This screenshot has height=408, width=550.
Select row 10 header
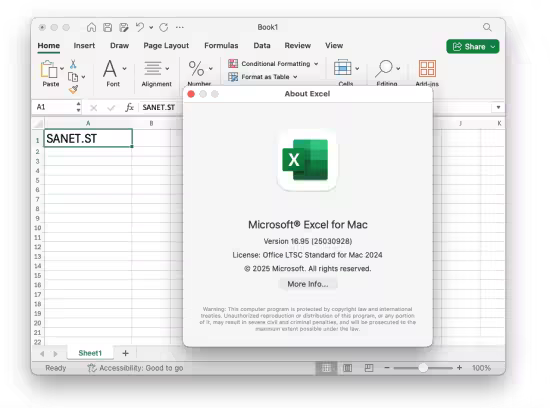[x=38, y=228]
